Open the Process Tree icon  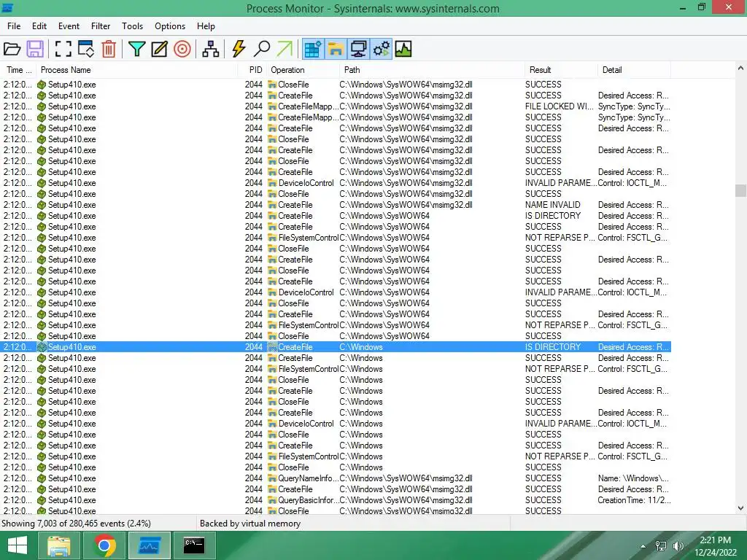click(210, 49)
